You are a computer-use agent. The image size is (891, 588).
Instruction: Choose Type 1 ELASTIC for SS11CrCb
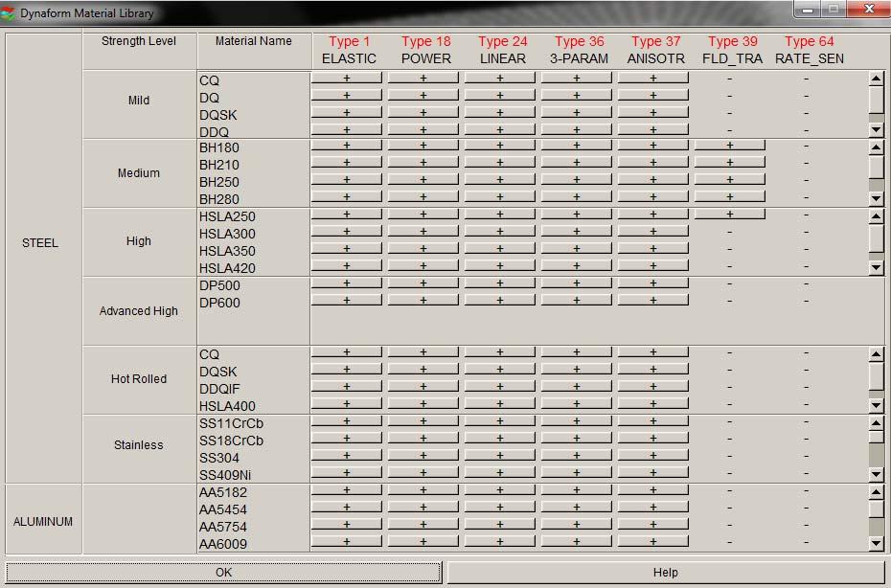(347, 421)
